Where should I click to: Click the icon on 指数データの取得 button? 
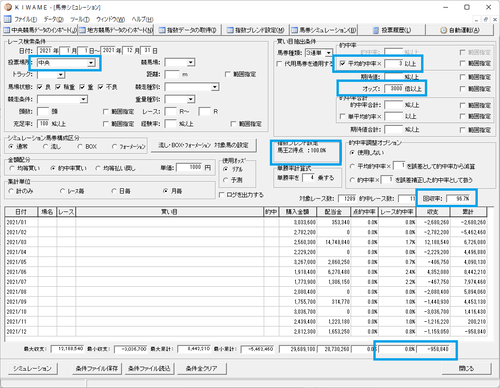(x=162, y=30)
